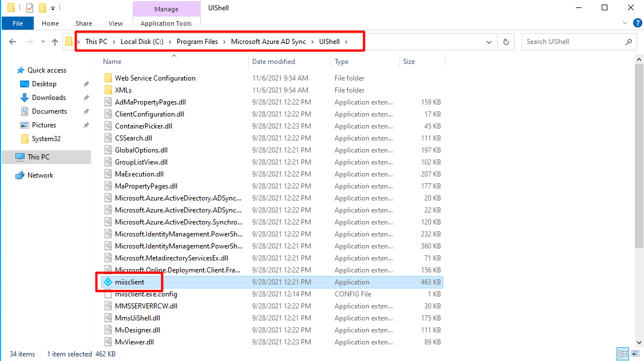644x361 pixels.
Task: Click the GlobalOptions.dll file icon
Action: [108, 150]
